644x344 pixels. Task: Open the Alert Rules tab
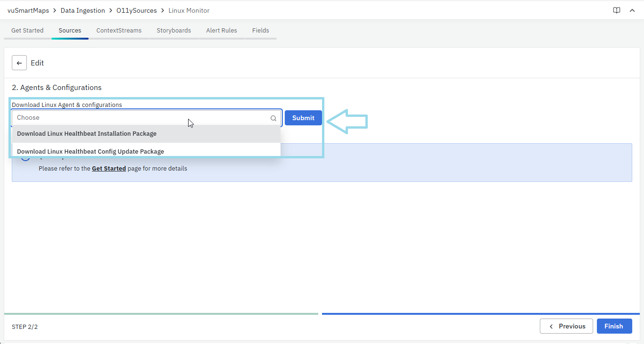(x=221, y=30)
